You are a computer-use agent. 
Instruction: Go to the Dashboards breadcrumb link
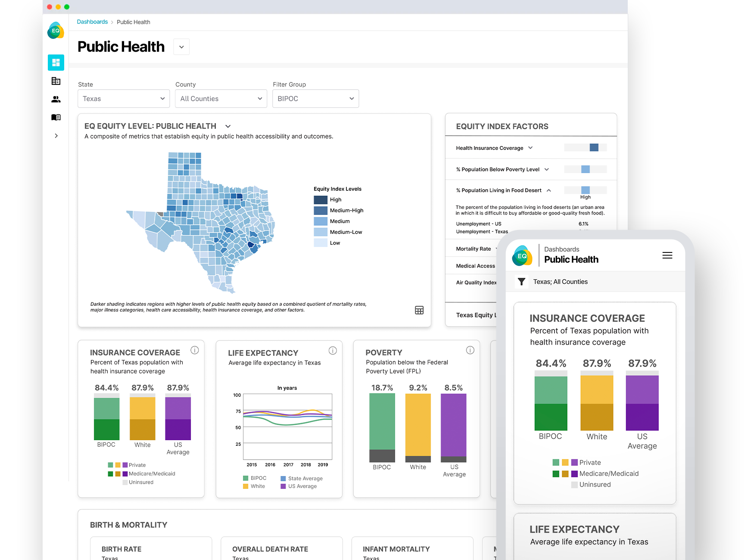[92, 22]
